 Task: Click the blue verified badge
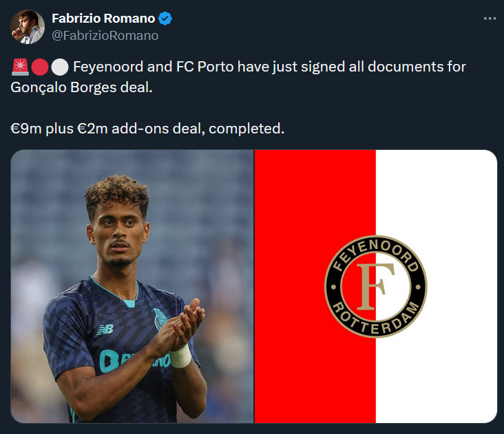click(x=165, y=19)
